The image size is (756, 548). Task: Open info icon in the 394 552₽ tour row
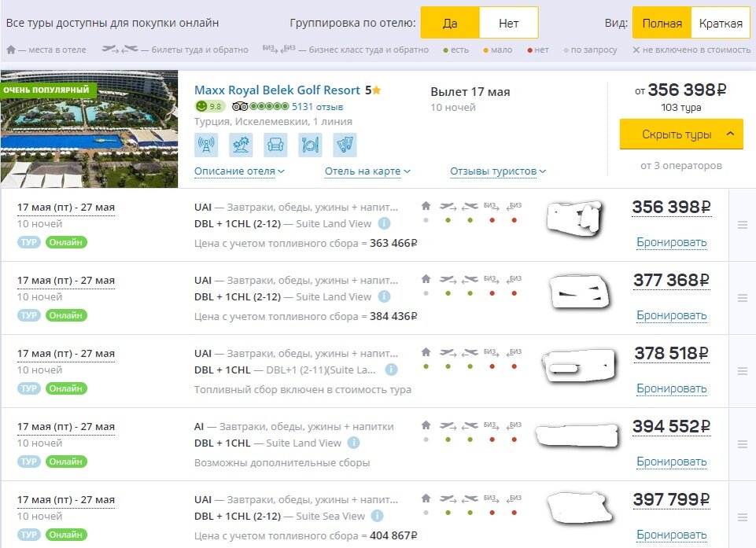point(353,443)
